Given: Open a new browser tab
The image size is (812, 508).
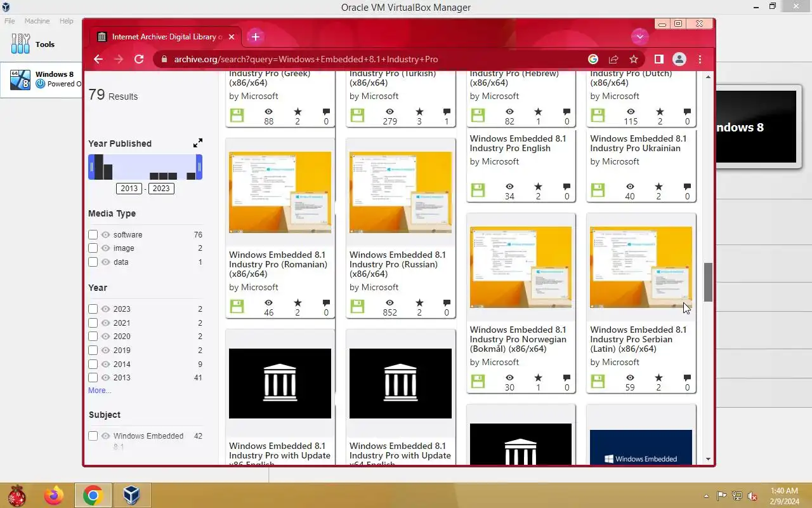Looking at the screenshot, I should (256, 37).
